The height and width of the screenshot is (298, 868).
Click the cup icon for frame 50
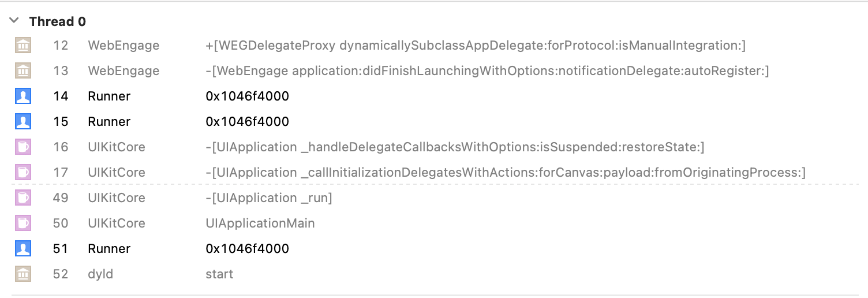click(x=23, y=223)
